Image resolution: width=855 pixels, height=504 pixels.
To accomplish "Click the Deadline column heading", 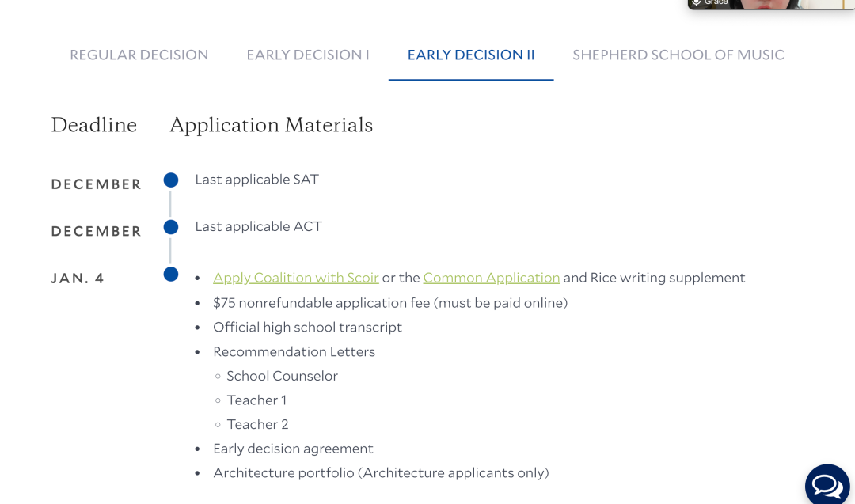I will pyautogui.click(x=94, y=125).
